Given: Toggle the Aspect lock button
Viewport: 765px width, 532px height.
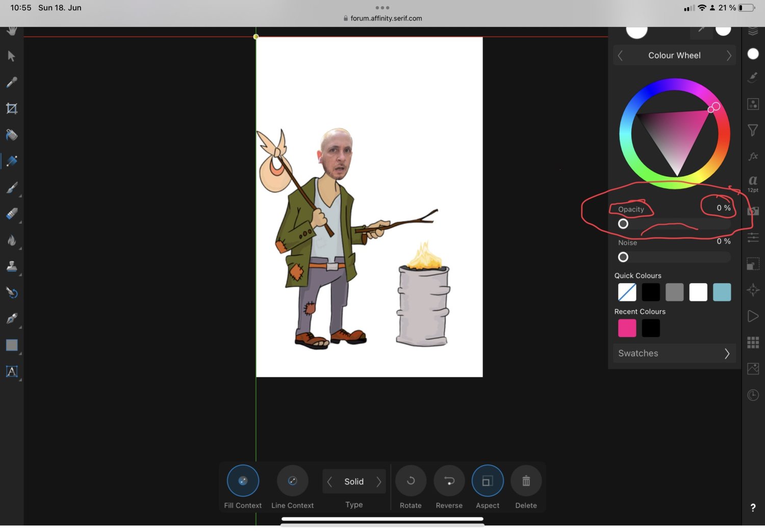Looking at the screenshot, I should click(488, 481).
